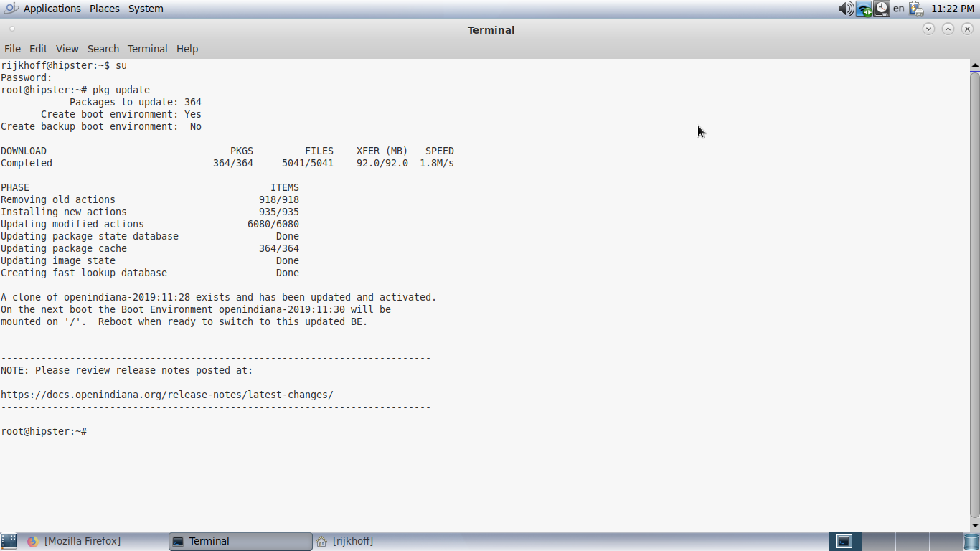Open the Time Slider clock tray icon

pos(881,9)
